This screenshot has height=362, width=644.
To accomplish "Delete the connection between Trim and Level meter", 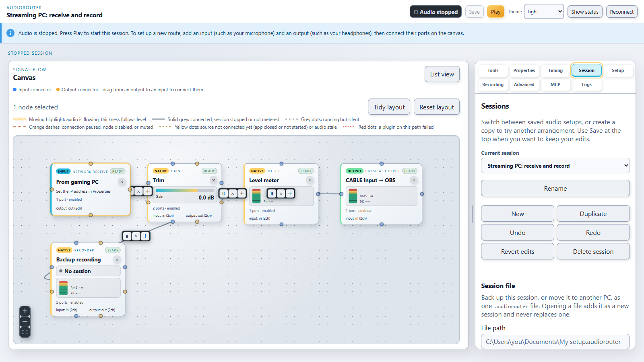I will 233,193.
